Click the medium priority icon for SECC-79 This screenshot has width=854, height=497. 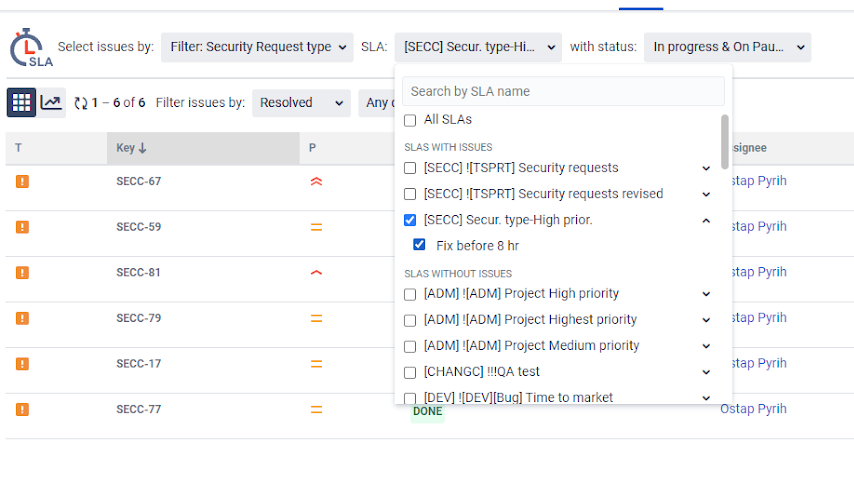tap(316, 318)
